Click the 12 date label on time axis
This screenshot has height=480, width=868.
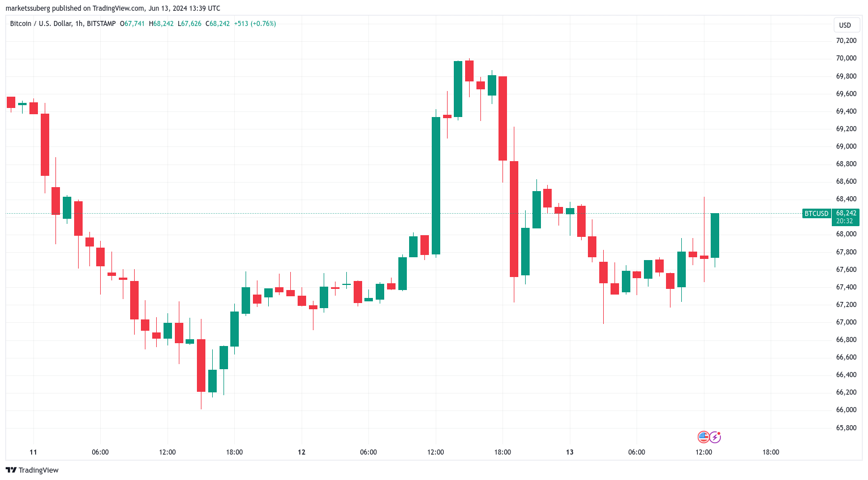click(x=302, y=452)
